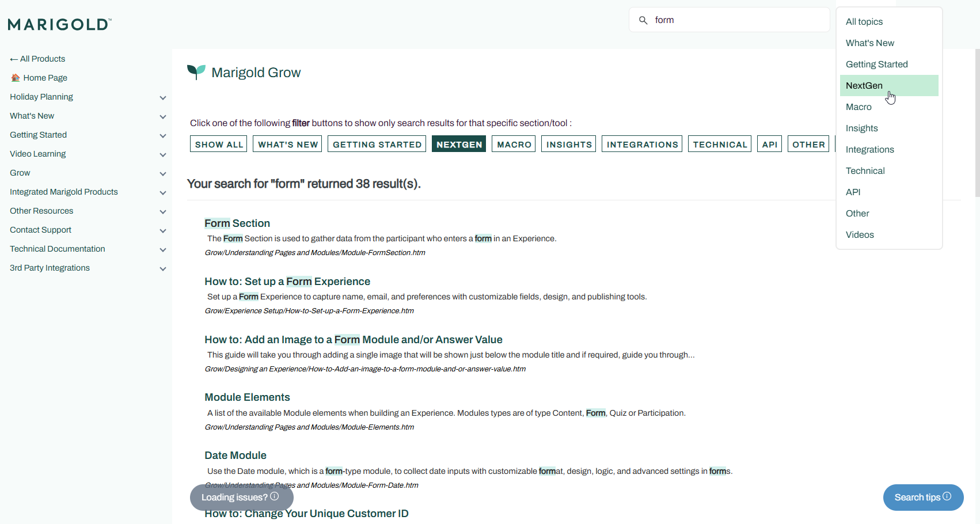Click the back arrow to All Products

coord(14,59)
